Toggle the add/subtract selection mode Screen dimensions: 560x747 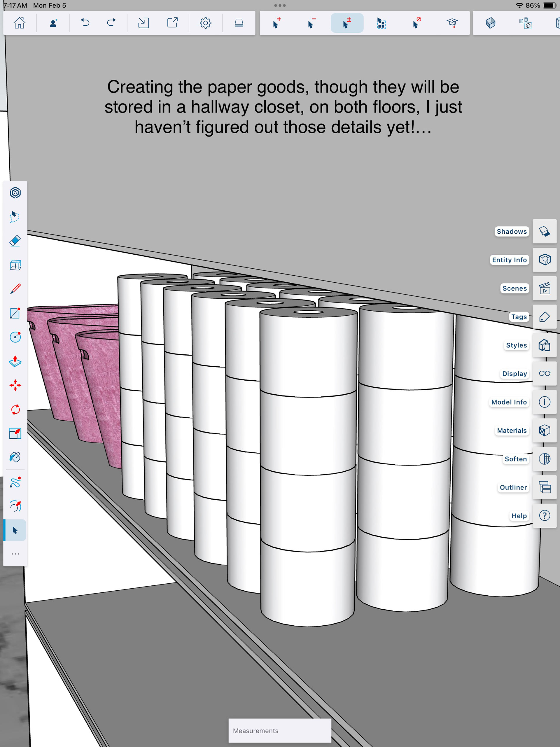pos(347,23)
